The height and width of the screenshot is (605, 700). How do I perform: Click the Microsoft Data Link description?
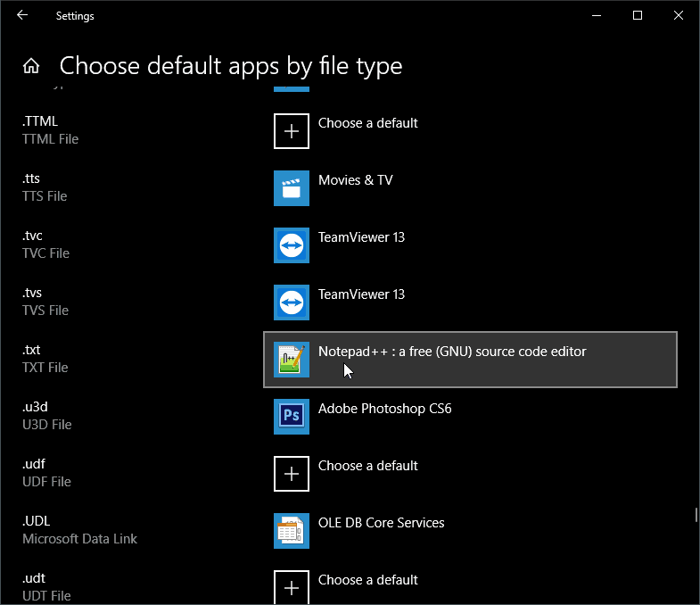(x=80, y=539)
